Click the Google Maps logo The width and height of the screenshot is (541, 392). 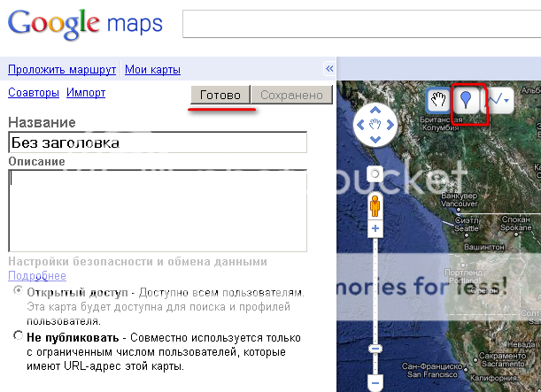(85, 23)
